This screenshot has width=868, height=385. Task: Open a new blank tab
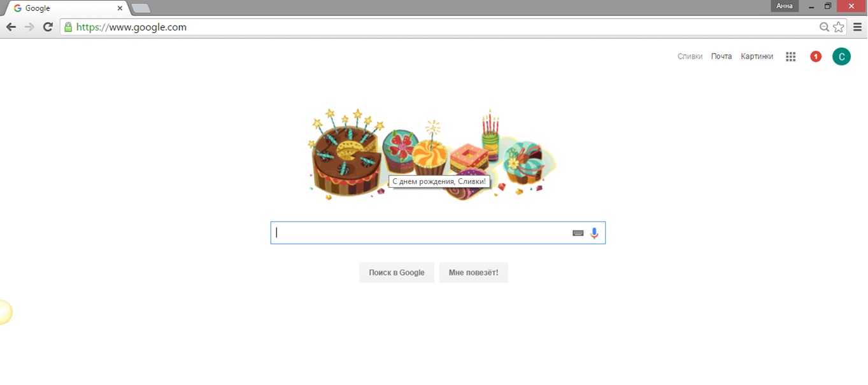141,8
